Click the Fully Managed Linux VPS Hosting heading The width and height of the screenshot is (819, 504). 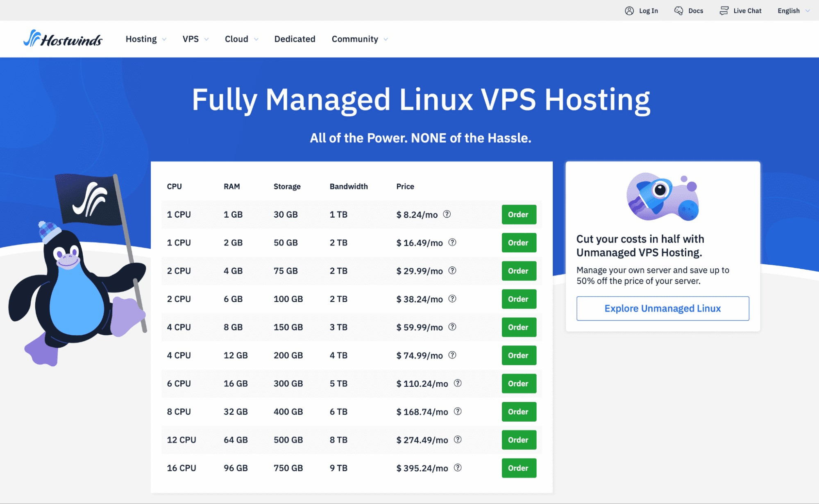[421, 100]
